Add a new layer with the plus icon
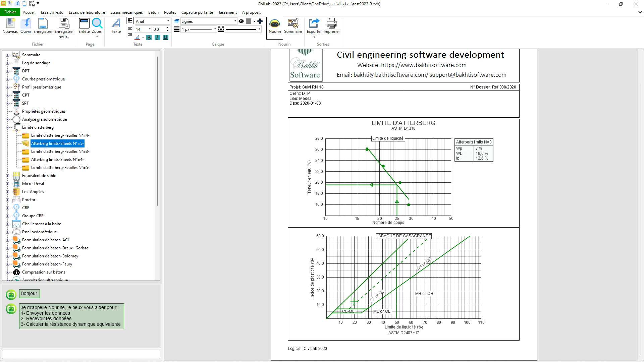Screen dimensions: 644x362 click(x=260, y=21)
